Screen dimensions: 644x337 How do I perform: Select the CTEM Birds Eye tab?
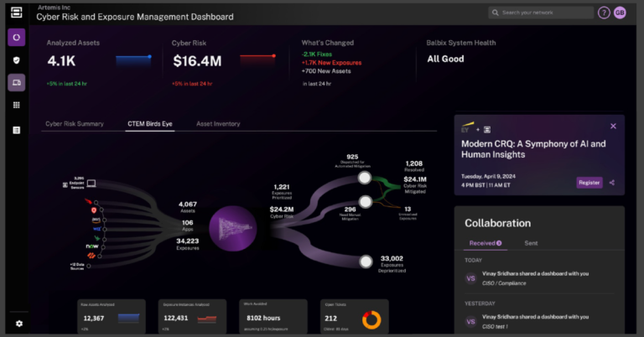tap(149, 124)
